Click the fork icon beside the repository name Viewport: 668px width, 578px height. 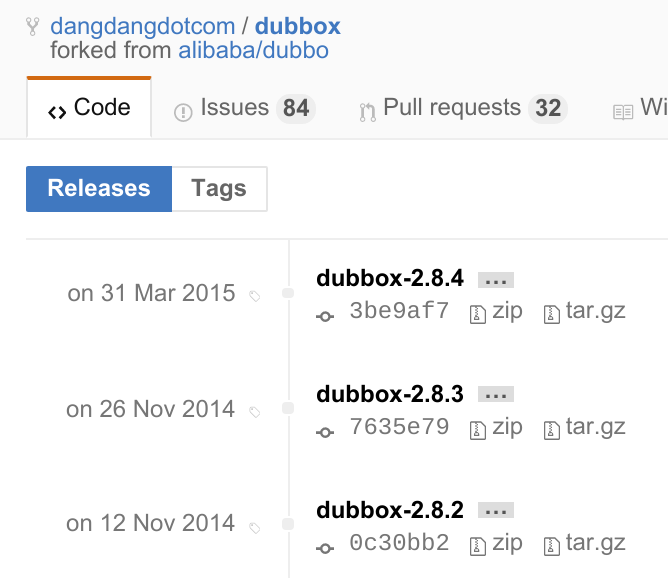pyautogui.click(x=31, y=27)
